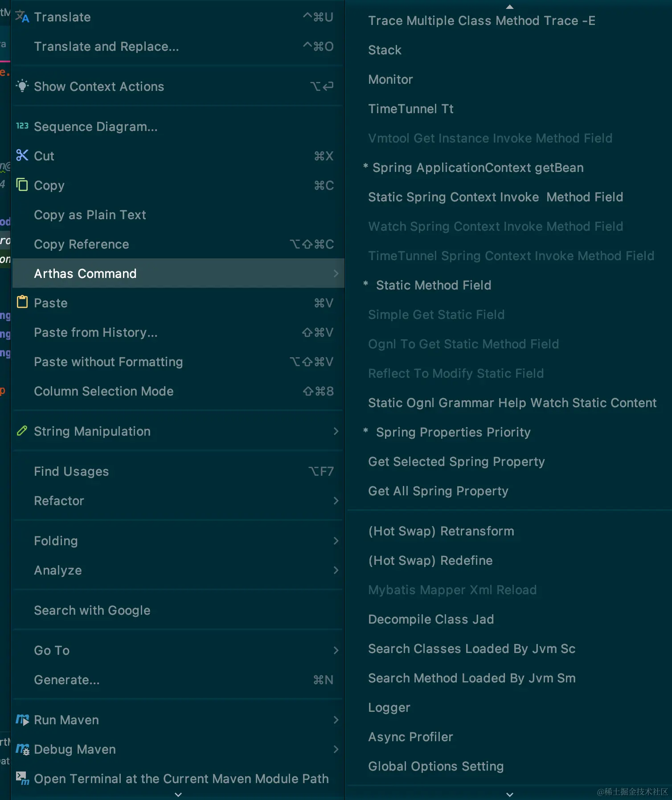Expand the Folding submenu arrow
Image resolution: width=672 pixels, height=800 pixels.
(336, 541)
